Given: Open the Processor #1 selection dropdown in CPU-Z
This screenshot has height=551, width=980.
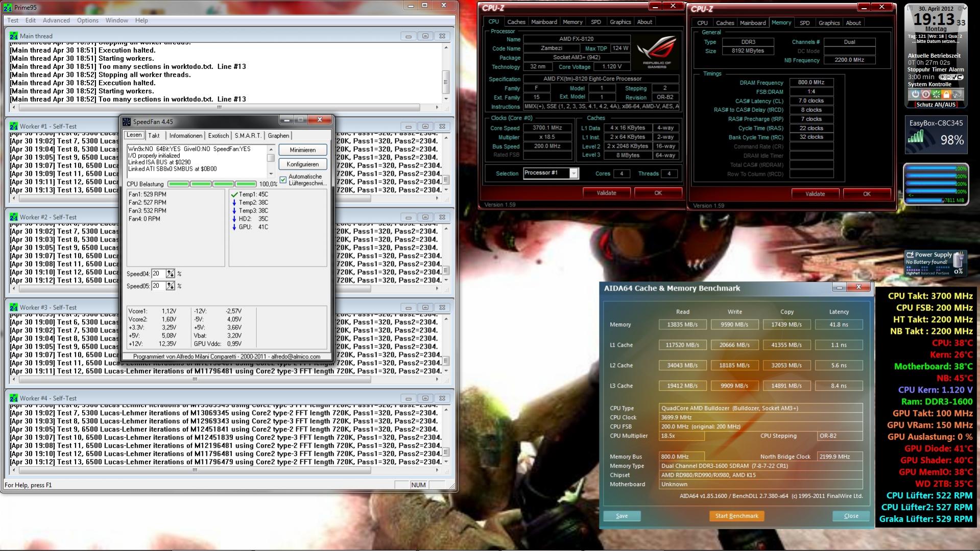Looking at the screenshot, I should pyautogui.click(x=573, y=174).
